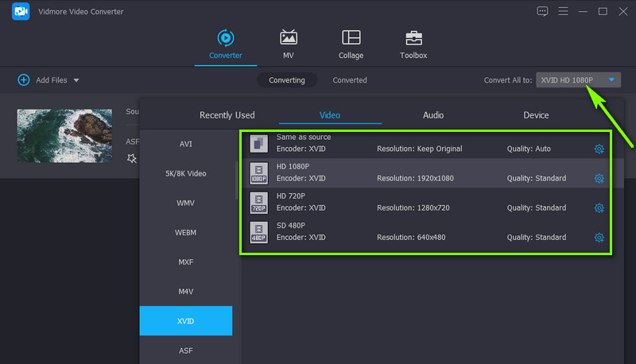Open the Toolbox module icon

pos(413,37)
